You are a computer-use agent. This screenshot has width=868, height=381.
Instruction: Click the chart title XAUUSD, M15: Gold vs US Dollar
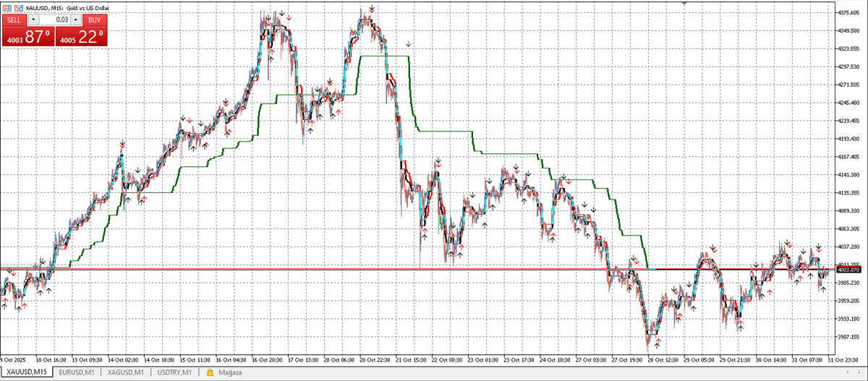click(68, 8)
